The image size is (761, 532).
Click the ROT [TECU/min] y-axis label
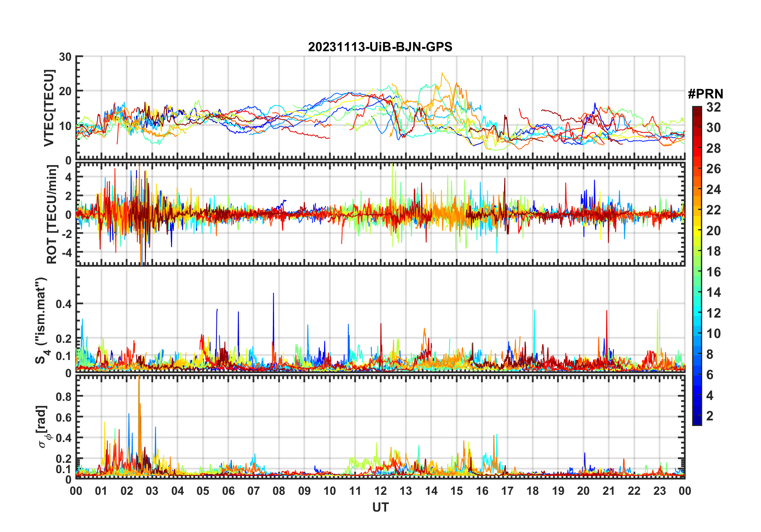[x=52, y=214]
